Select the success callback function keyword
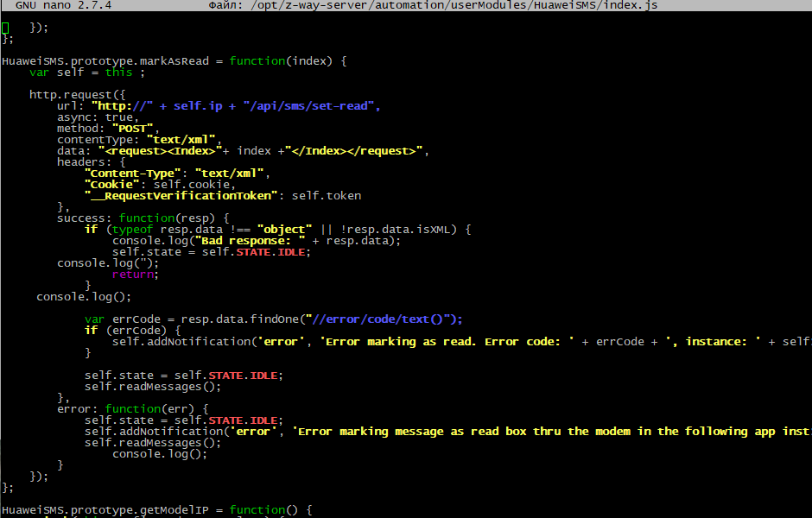Viewport: 812px width, 518px height. 146,218
